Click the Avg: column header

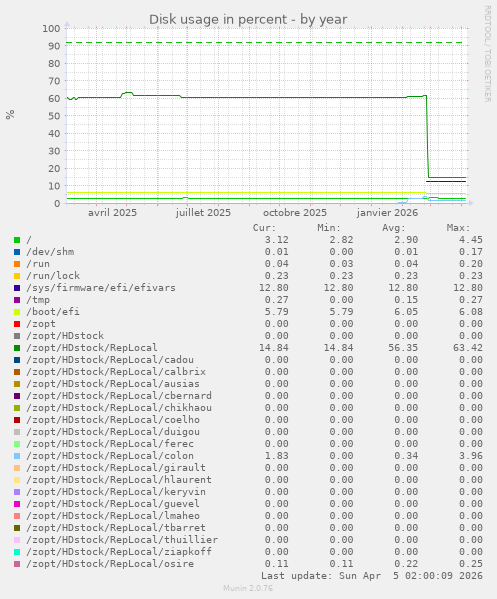pos(394,228)
